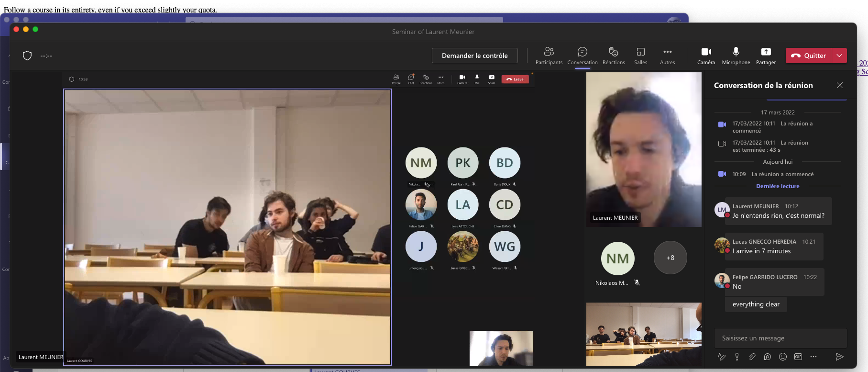
Task: Click the '17 mars 2022' date separator
Action: click(x=778, y=113)
